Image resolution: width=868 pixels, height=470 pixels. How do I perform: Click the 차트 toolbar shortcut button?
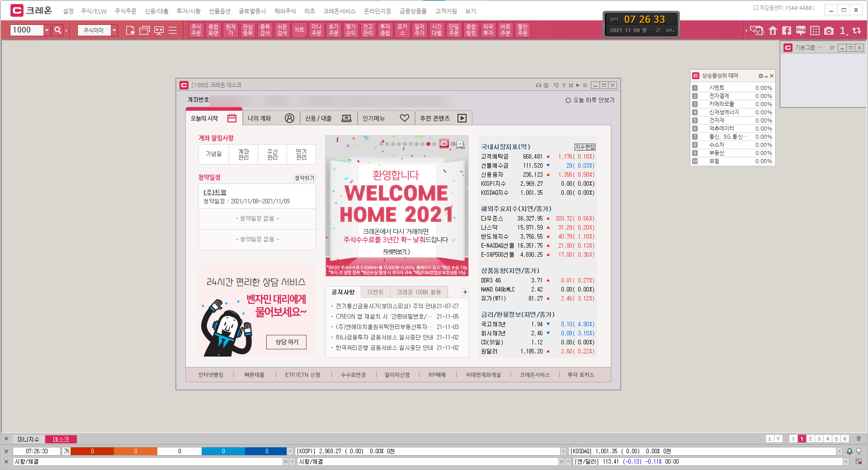(x=299, y=30)
